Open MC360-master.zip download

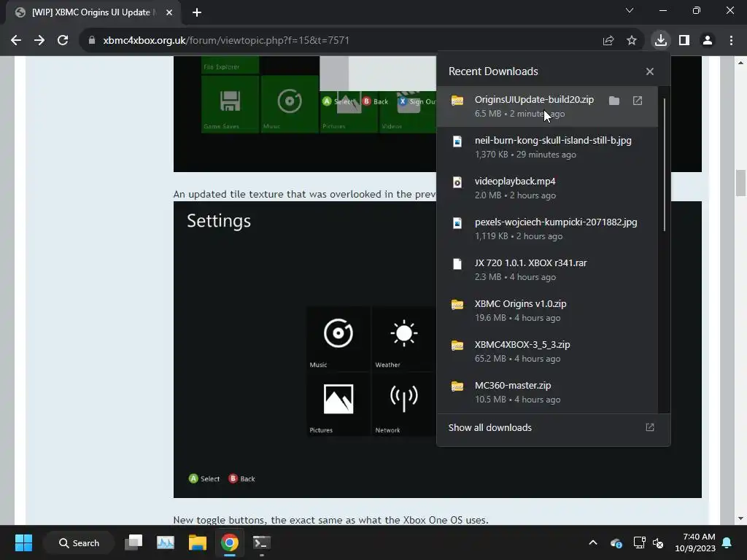(x=547, y=392)
